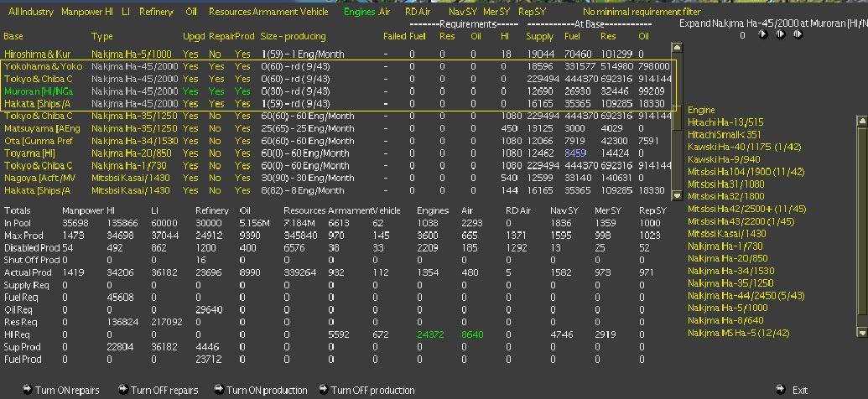Click the single-arrow expand factory icon

pos(763,34)
